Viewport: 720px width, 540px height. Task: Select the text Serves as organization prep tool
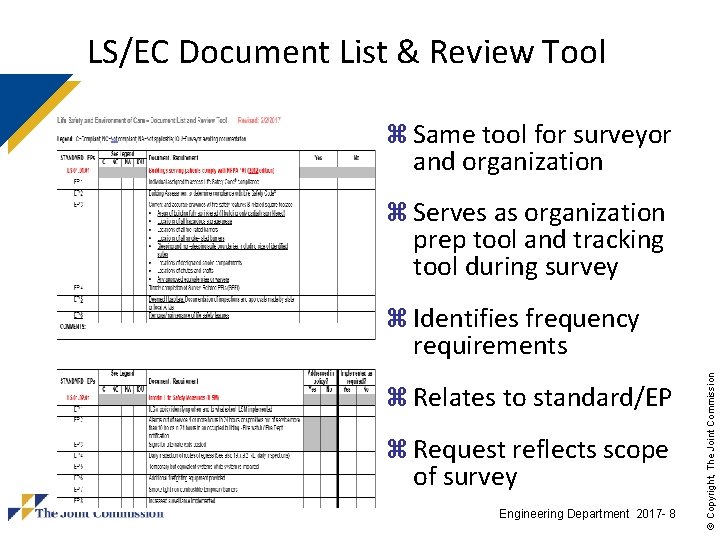pos(539,240)
